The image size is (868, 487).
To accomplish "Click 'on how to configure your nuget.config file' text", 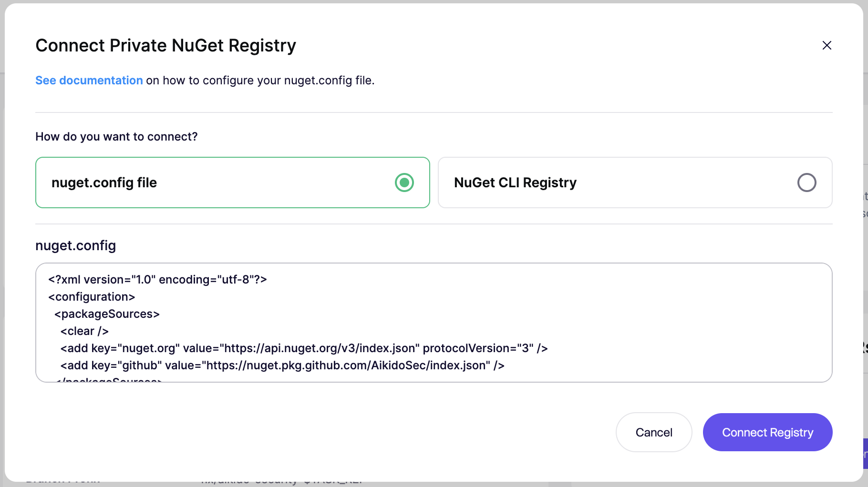I will pos(260,81).
